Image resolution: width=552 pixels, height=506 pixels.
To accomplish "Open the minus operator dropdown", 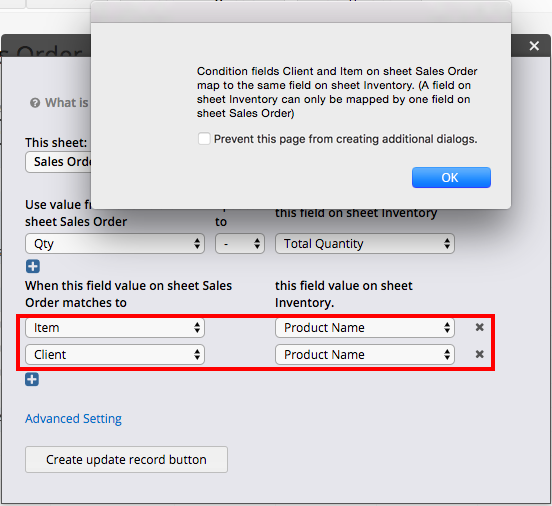I will [x=240, y=243].
